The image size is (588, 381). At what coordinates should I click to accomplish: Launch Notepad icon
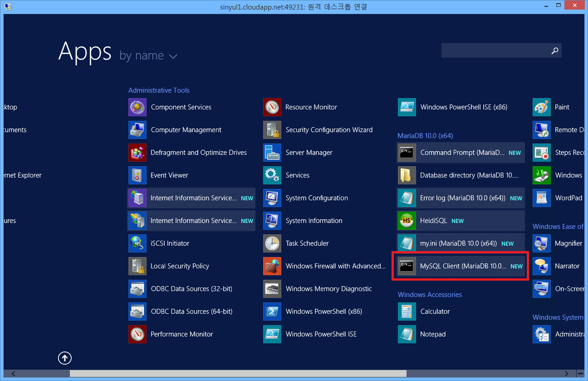coord(407,334)
